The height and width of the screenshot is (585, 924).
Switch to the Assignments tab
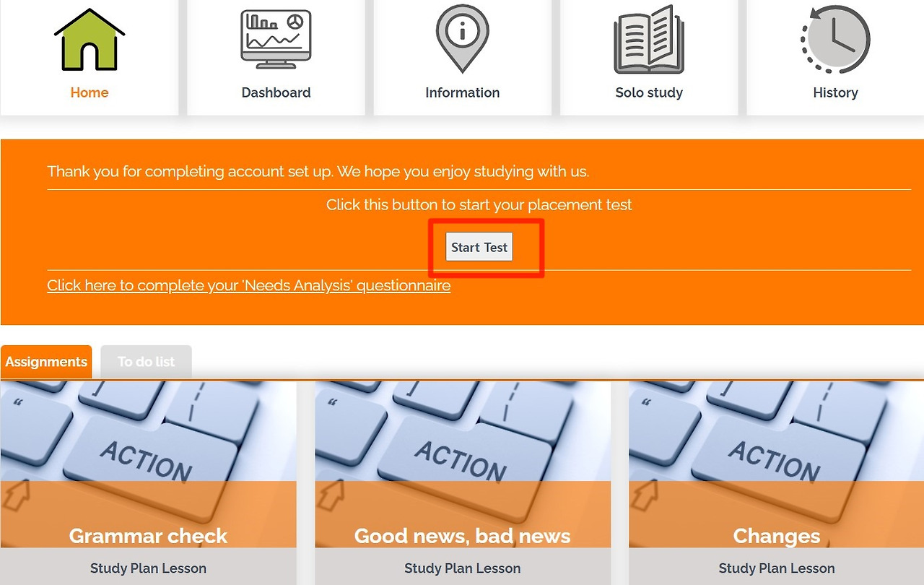[x=46, y=362]
